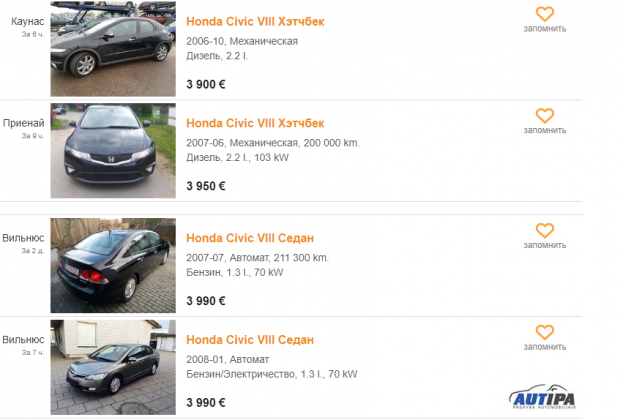This screenshot has width=623, height=420.
Task: Save the Kaunas Civic hatchback with heart icon
Action: tap(544, 14)
